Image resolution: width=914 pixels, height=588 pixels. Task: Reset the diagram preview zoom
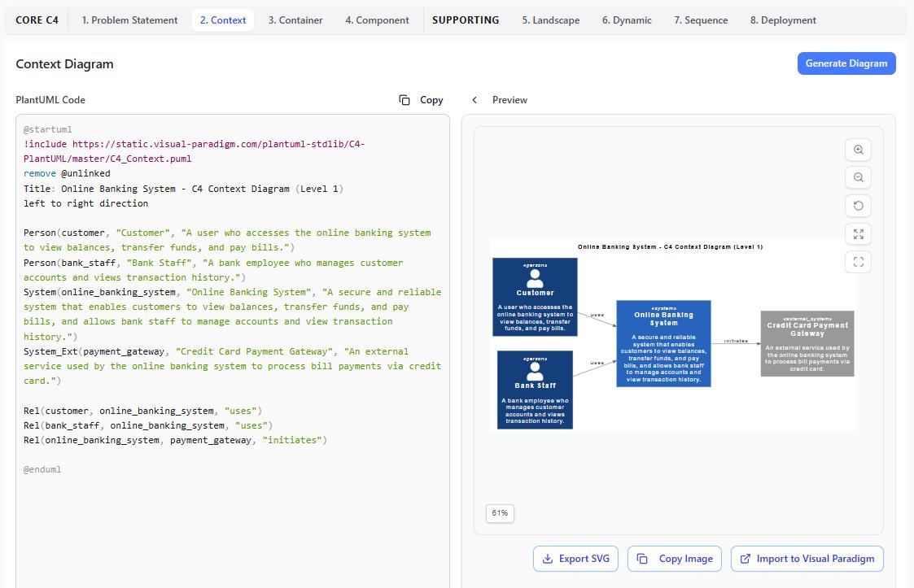tap(858, 206)
